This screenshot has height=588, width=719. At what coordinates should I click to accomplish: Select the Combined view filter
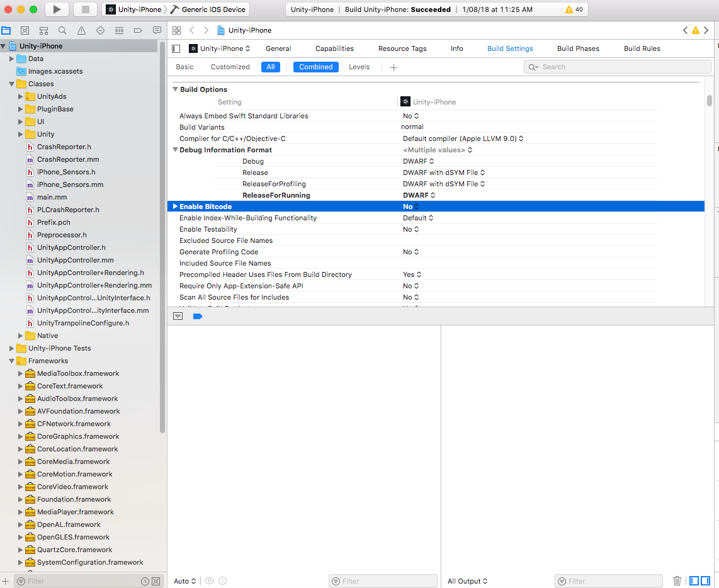pos(316,67)
